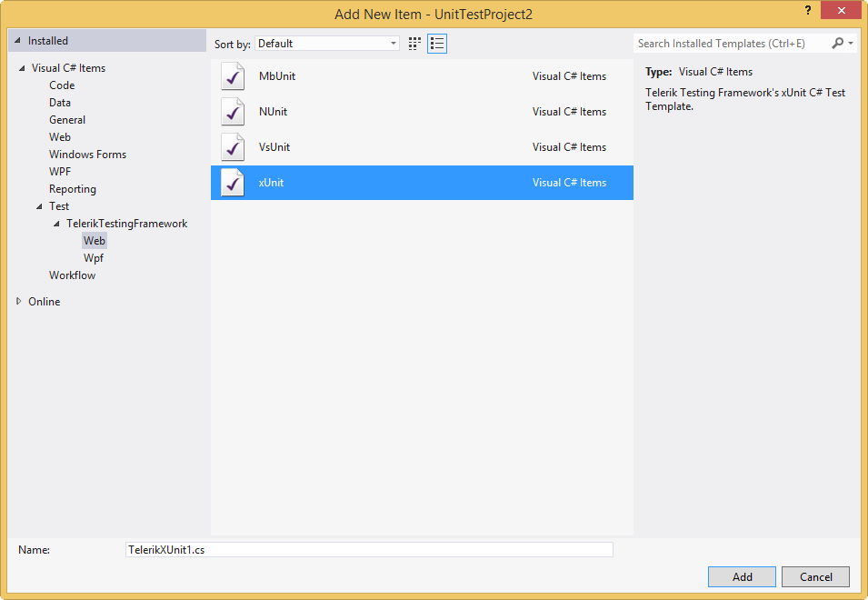Choose the MbUnit template name
The height and width of the screenshot is (600, 868).
pos(277,76)
